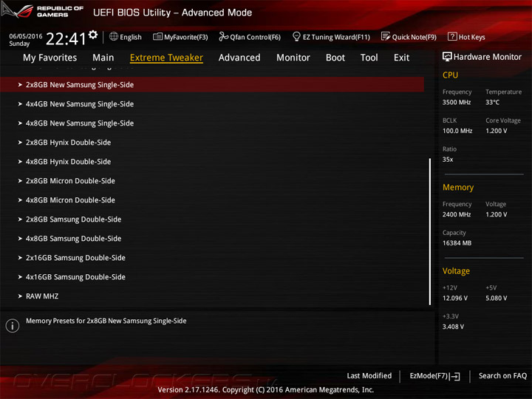
Task: Click CPU ratio 35x value
Action: 448,159
